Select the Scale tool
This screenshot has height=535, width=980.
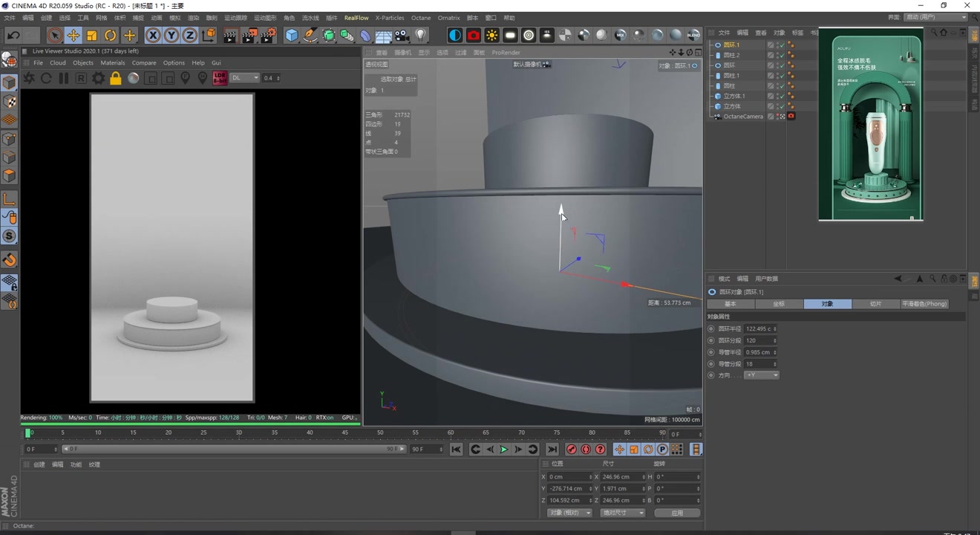click(91, 35)
